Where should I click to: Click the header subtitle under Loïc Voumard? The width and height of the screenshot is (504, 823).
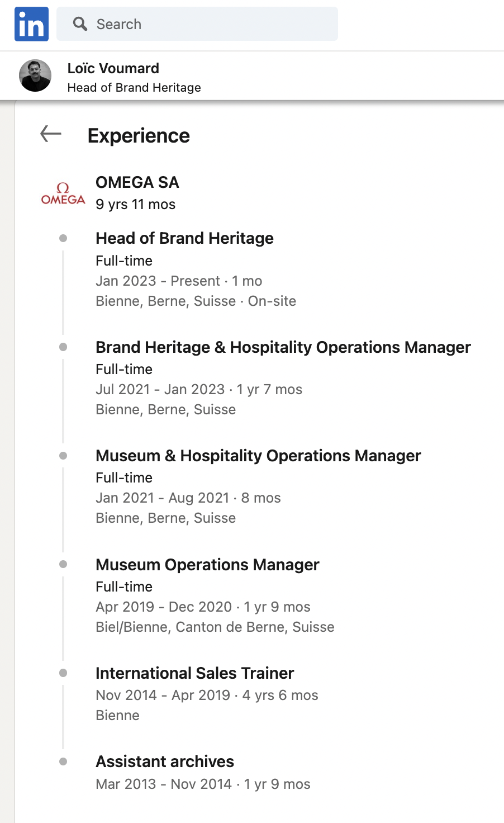point(134,88)
